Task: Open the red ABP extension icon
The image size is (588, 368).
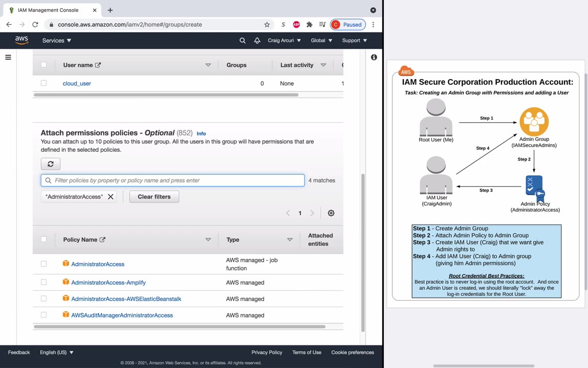Action: [x=296, y=25]
